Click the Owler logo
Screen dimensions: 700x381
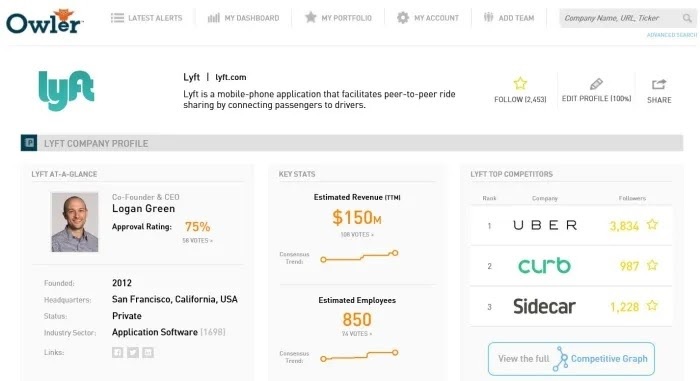[x=44, y=21]
